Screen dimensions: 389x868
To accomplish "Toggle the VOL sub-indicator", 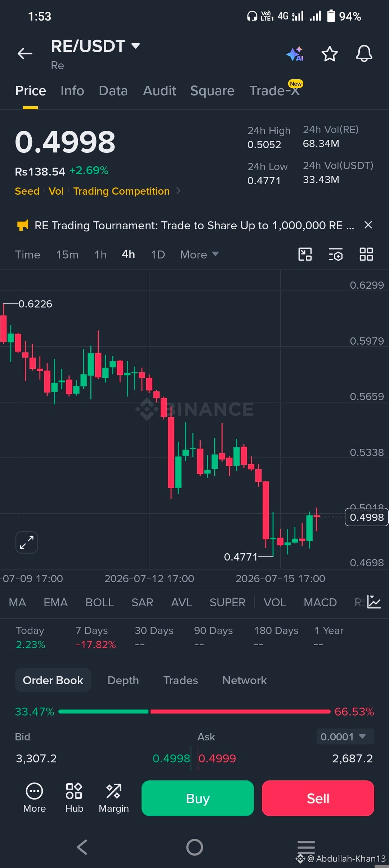I will click(275, 602).
